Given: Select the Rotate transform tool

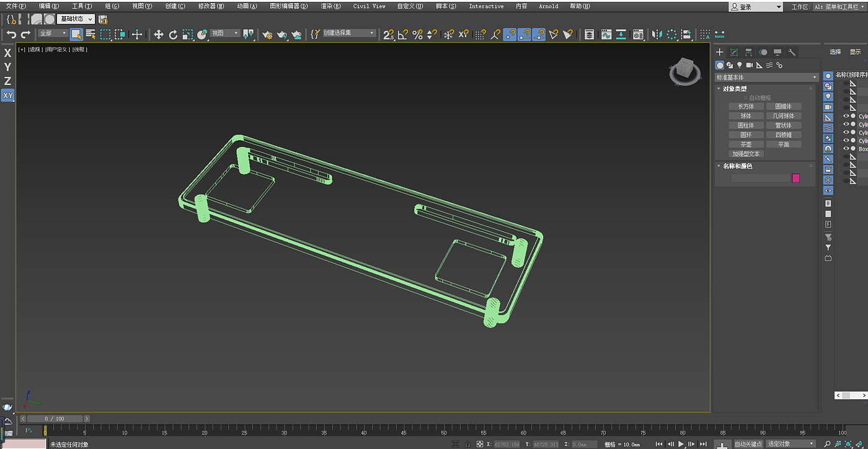Looking at the screenshot, I should (x=173, y=35).
